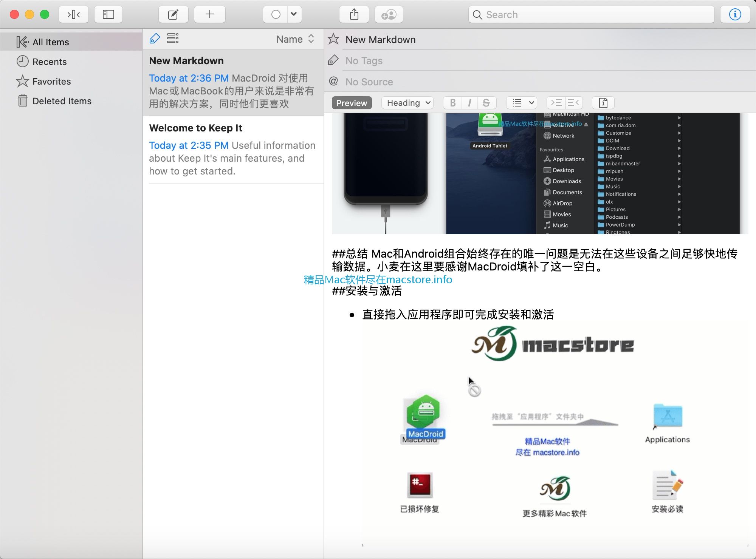Toggle favorite star for New Markdown
Screen dimensions: 756x559
click(333, 39)
